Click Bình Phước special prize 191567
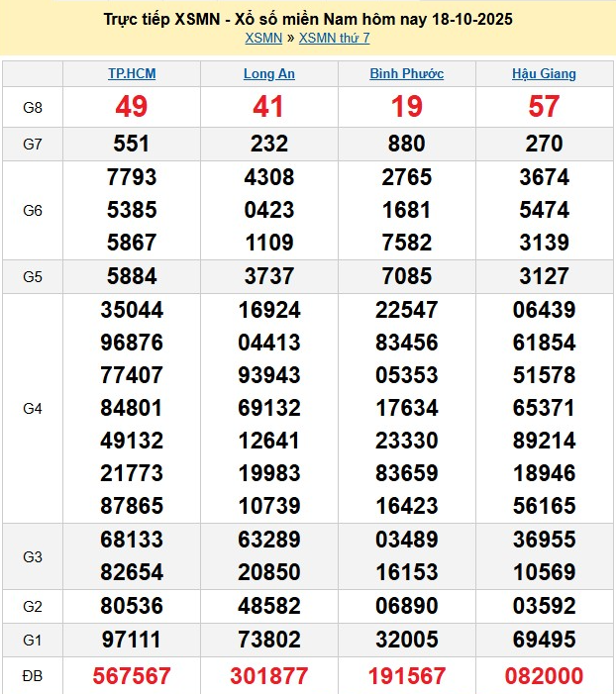This screenshot has height=694, width=616. (407, 676)
